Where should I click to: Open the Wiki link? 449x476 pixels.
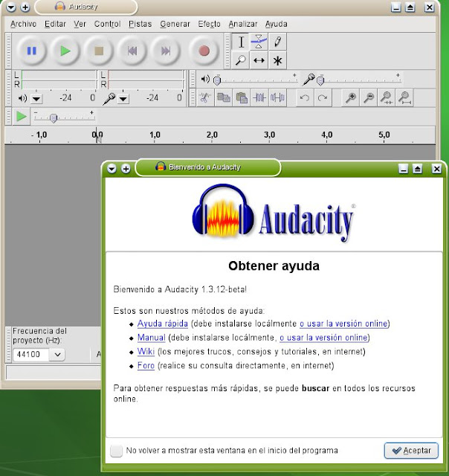(146, 352)
